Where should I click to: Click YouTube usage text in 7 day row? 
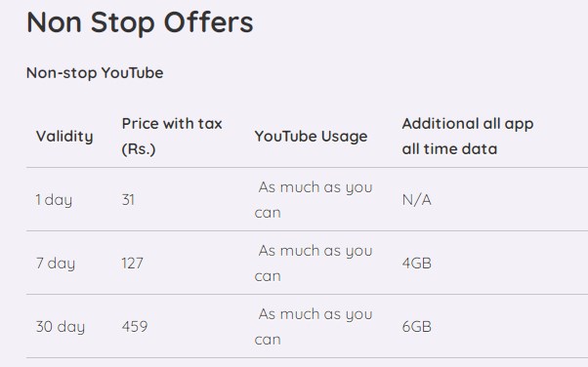coord(314,264)
